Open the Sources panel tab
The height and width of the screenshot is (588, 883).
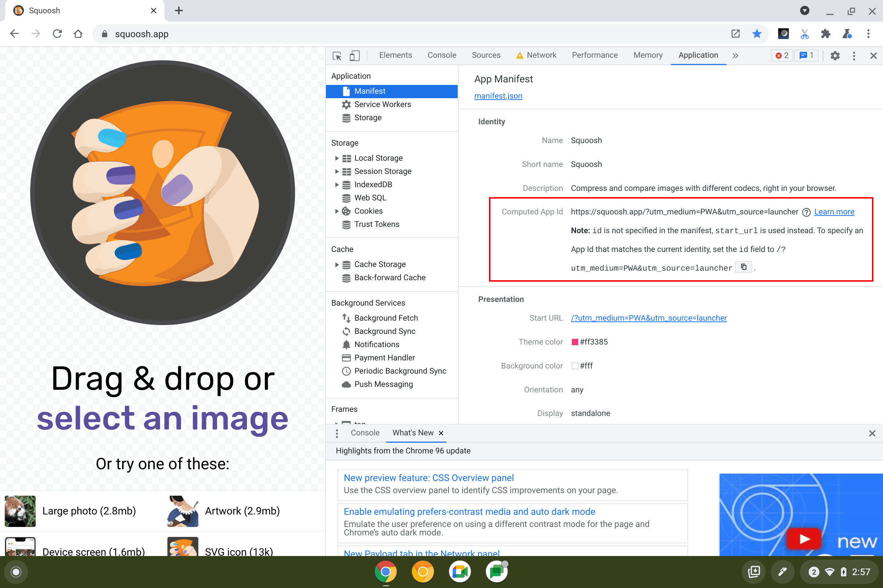pos(486,55)
